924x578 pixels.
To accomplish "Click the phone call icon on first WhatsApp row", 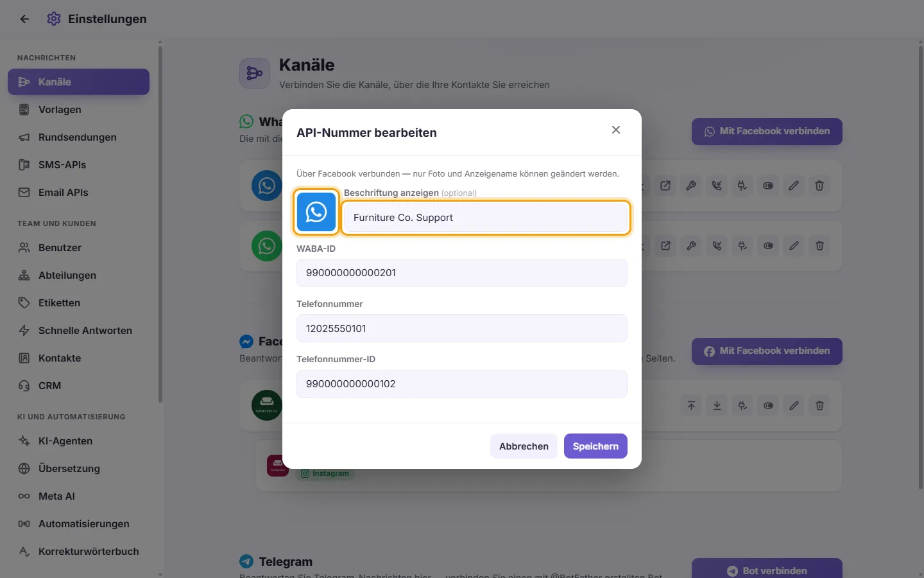I will [717, 186].
